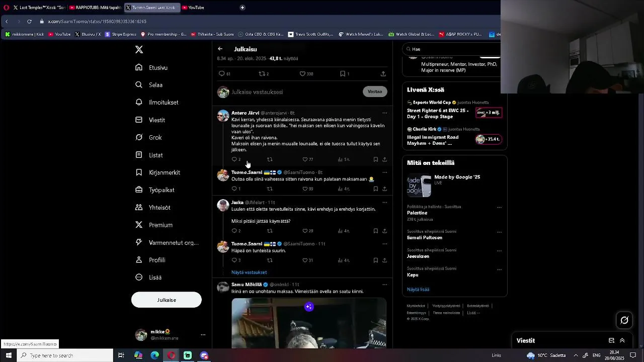
Task: Like the Häpeä on tunteista suurin reply
Action: pyautogui.click(x=307, y=260)
